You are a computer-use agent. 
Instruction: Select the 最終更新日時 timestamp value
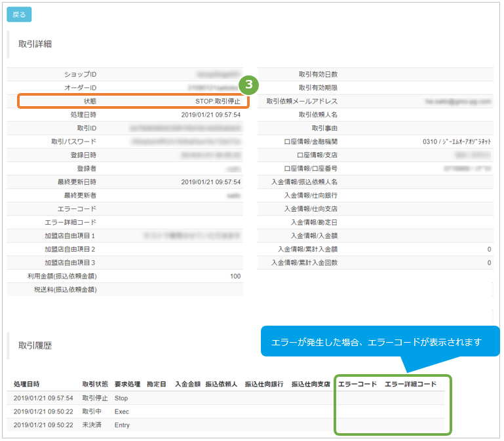pyautogui.click(x=210, y=182)
